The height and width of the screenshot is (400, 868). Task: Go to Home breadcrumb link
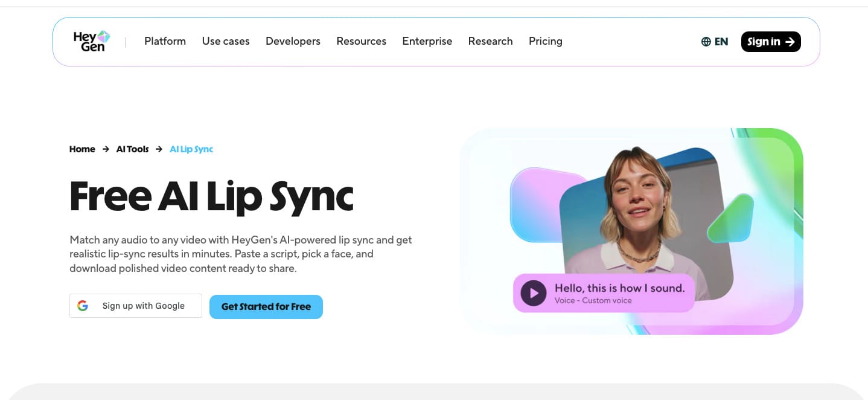(82, 149)
